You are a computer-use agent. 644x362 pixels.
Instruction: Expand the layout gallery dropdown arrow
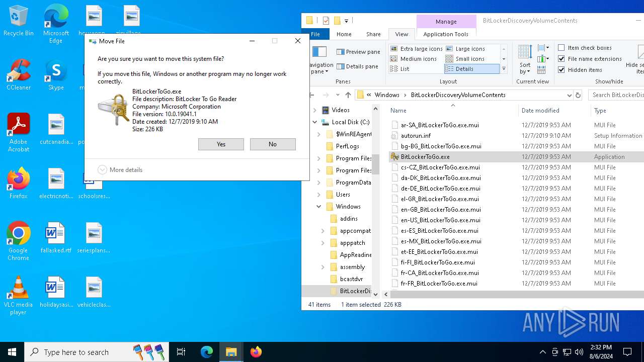coord(504,69)
